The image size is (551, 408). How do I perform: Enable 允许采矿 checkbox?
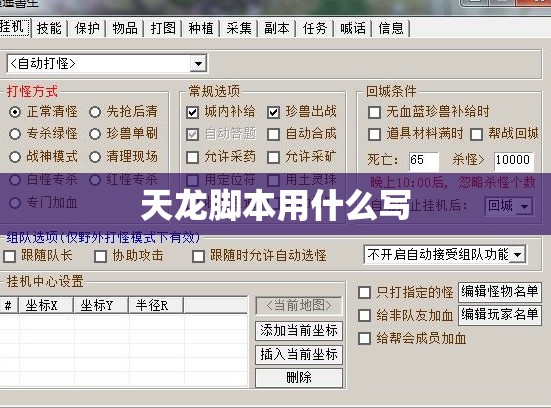(x=273, y=157)
